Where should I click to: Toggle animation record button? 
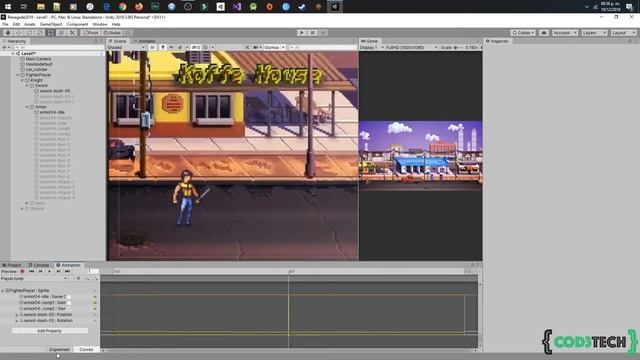point(22,271)
